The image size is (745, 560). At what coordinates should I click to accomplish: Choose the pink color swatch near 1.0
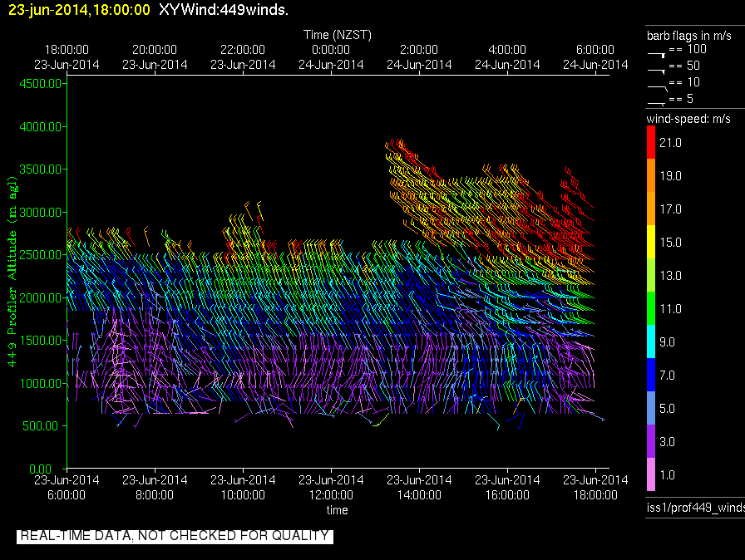click(x=652, y=474)
